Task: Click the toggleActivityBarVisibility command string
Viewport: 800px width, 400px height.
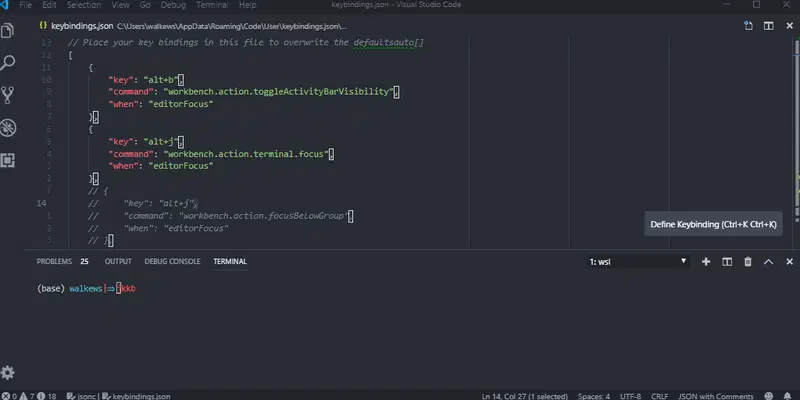Action: click(x=278, y=92)
